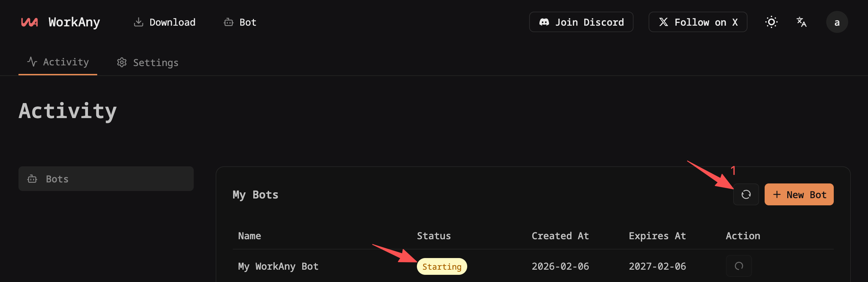Click the Starting status badge

click(x=442, y=266)
